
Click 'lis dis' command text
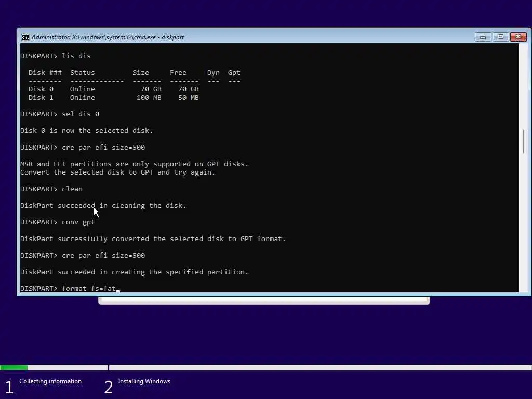click(x=76, y=56)
